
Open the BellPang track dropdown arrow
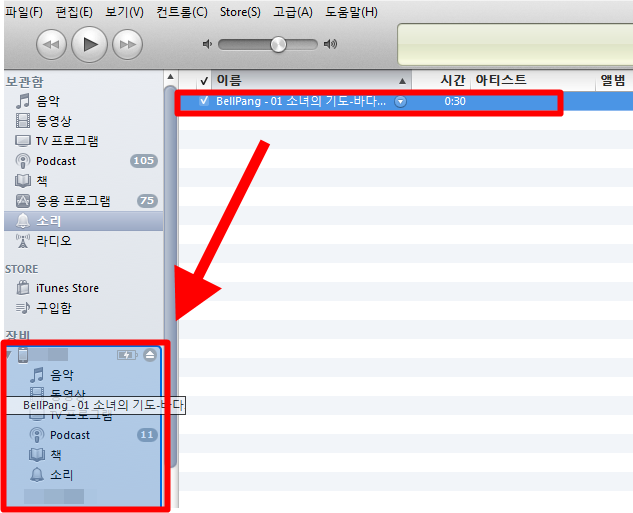coord(400,102)
